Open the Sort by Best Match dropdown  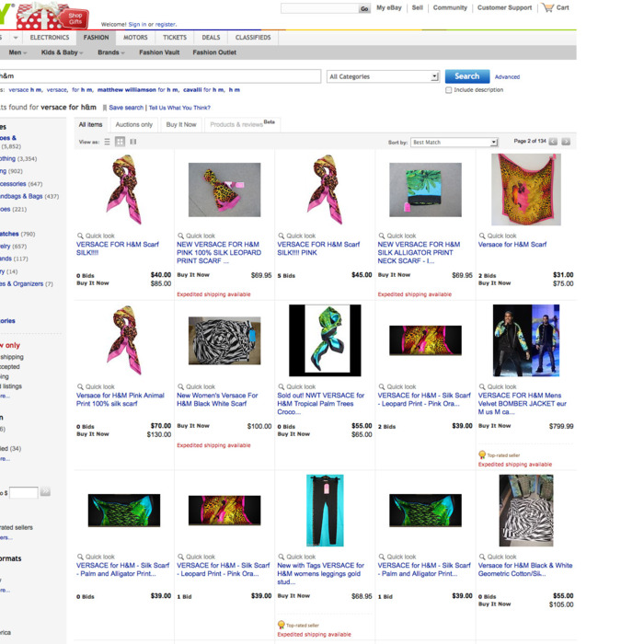[x=454, y=142]
